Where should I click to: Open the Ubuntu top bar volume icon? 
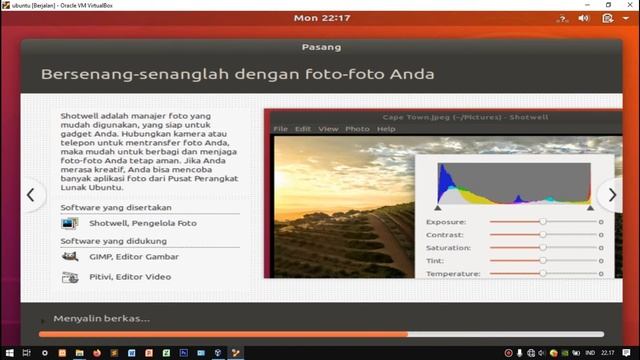click(x=584, y=18)
